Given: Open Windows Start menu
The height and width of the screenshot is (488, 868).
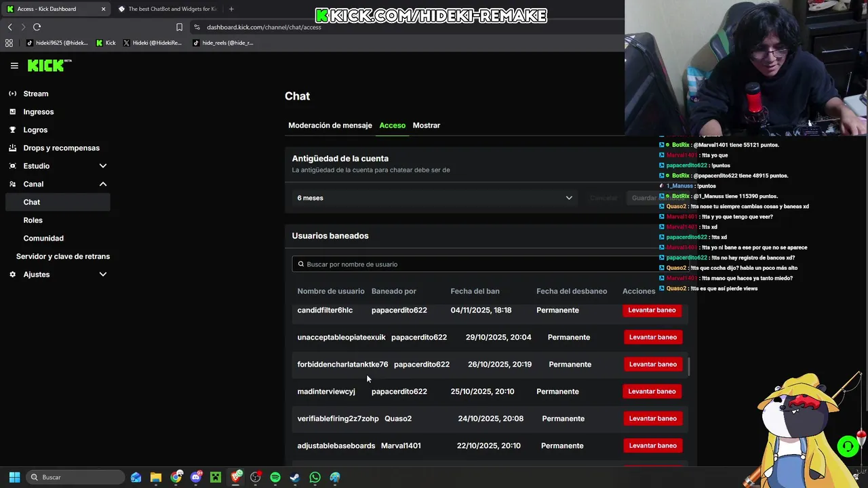Looking at the screenshot, I should [14, 477].
